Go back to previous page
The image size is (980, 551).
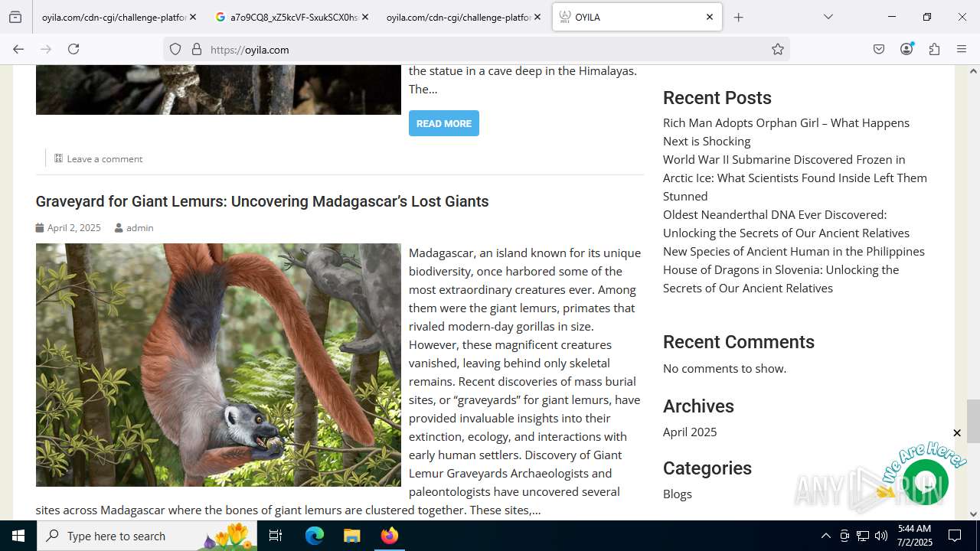click(x=18, y=49)
